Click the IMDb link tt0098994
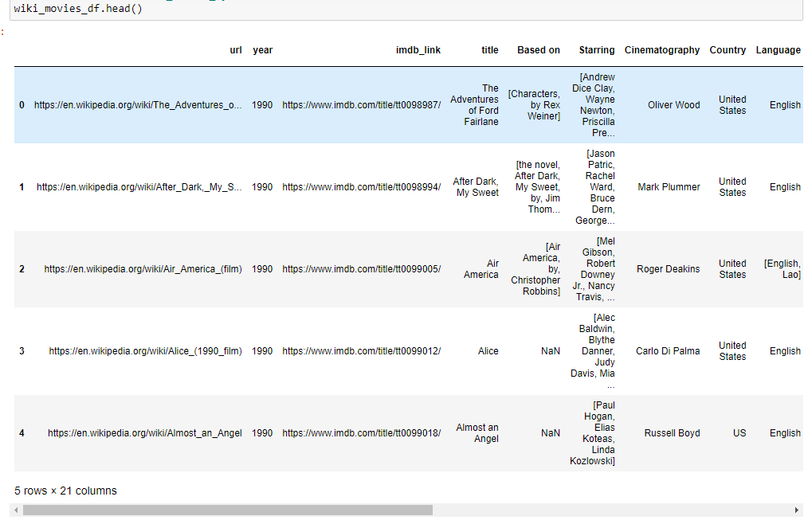Viewport: 812px width, 524px height. click(362, 187)
